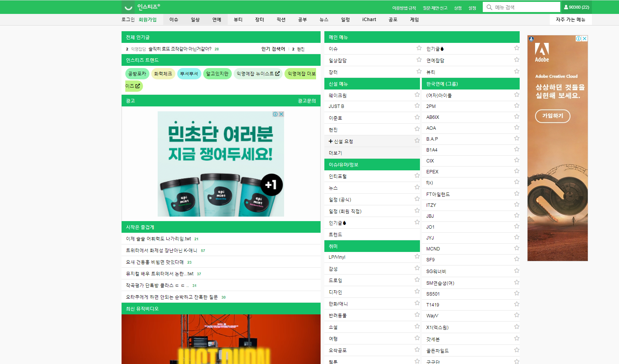Screen dimensions: 619x364
Task: Favorite the 장터 main menu star
Action: tap(419, 71)
